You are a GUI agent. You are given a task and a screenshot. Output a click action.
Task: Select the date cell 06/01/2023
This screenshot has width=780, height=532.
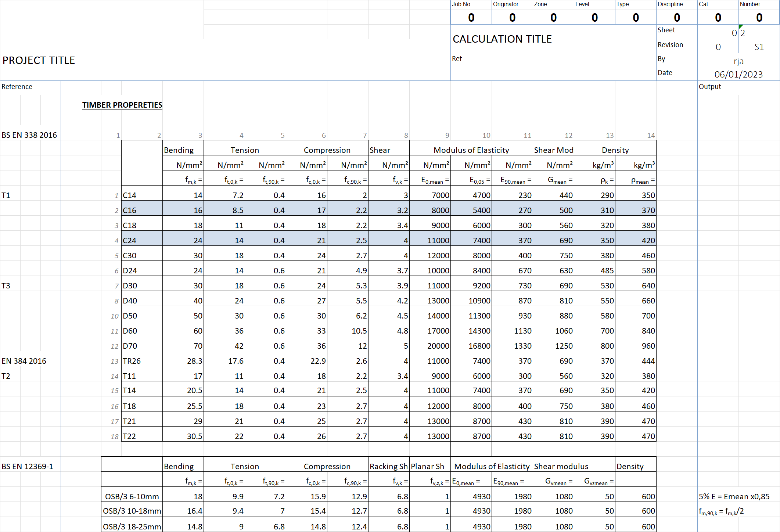(x=738, y=74)
